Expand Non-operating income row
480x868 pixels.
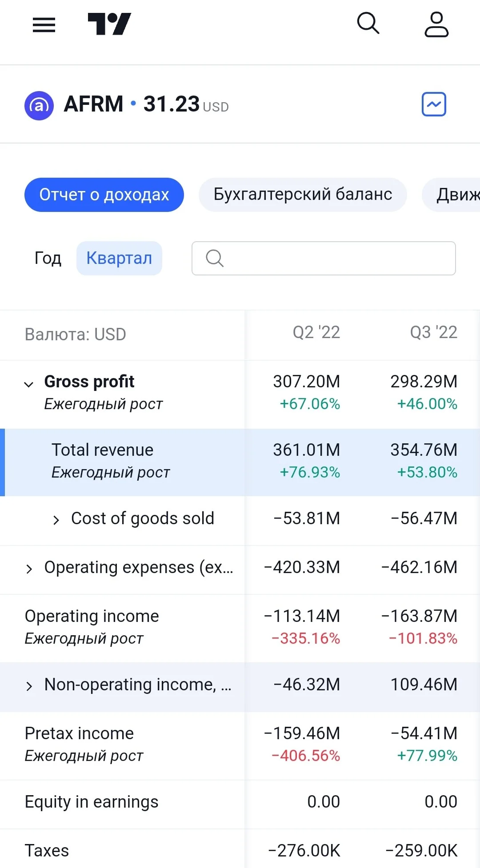(x=29, y=686)
